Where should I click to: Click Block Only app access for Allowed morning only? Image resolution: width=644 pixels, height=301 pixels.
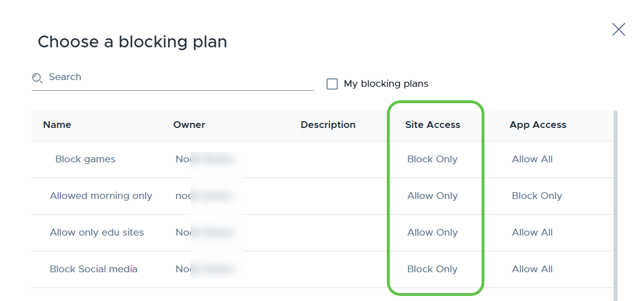537,196
